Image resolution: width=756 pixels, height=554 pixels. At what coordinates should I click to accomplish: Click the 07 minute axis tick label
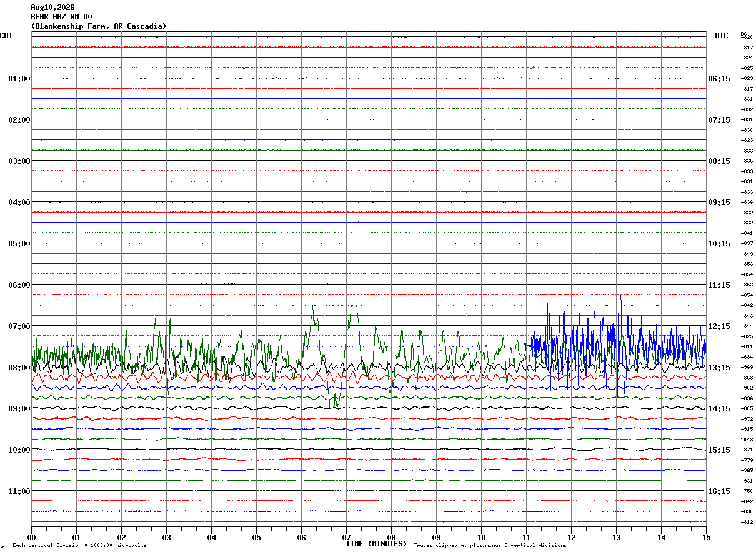346,537
